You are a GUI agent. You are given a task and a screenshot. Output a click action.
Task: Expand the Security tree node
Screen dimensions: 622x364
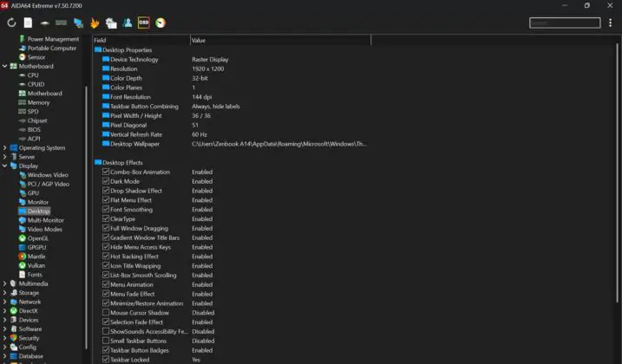pos(4,338)
